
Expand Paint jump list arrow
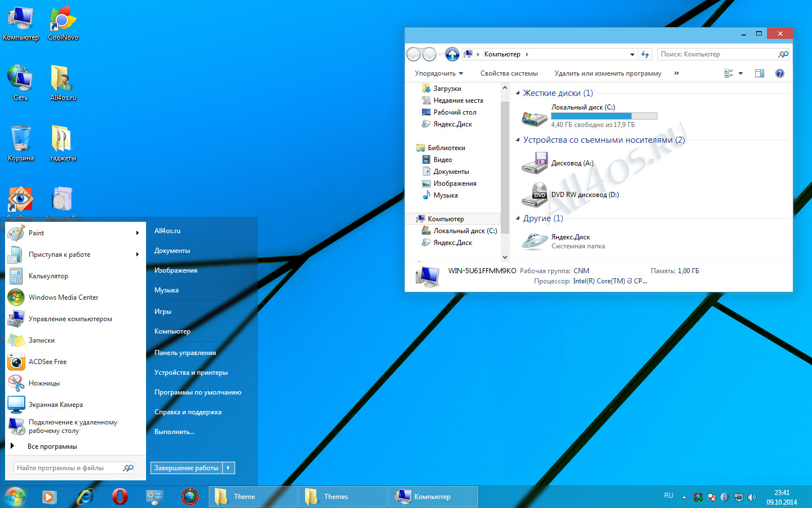pyautogui.click(x=137, y=233)
